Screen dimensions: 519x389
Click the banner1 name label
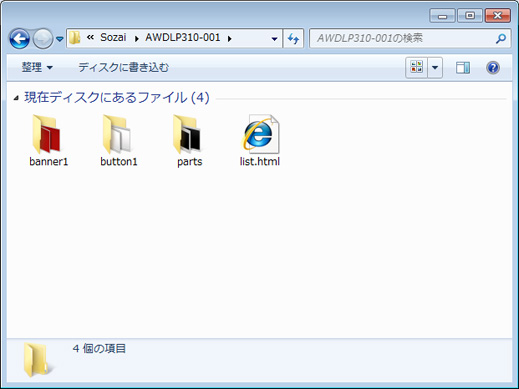(x=49, y=162)
